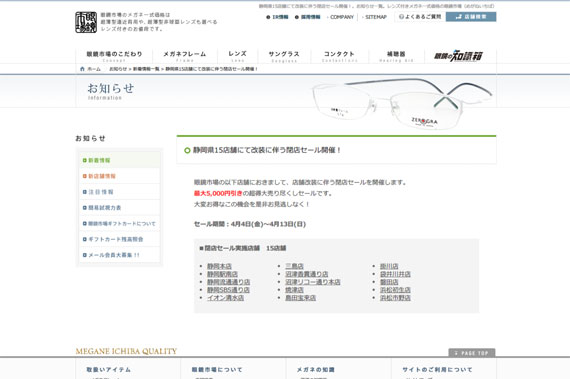Click the red 最大5,000円引き text
Image resolution: width=570 pixels, height=379 pixels.
click(218, 193)
